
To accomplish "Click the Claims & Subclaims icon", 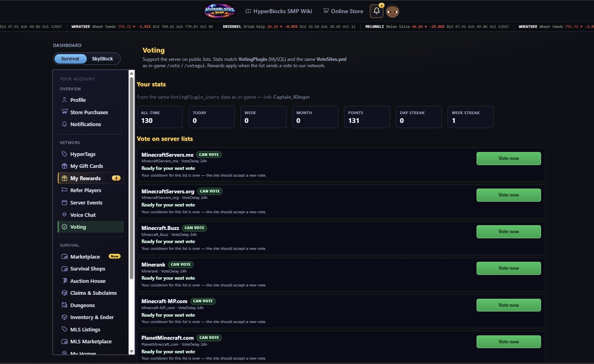I will [64, 293].
